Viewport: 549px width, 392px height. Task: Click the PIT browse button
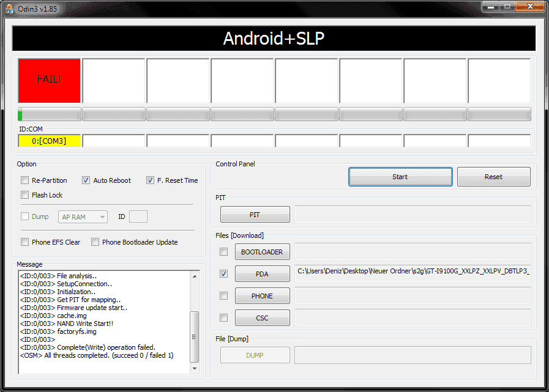pyautogui.click(x=255, y=215)
